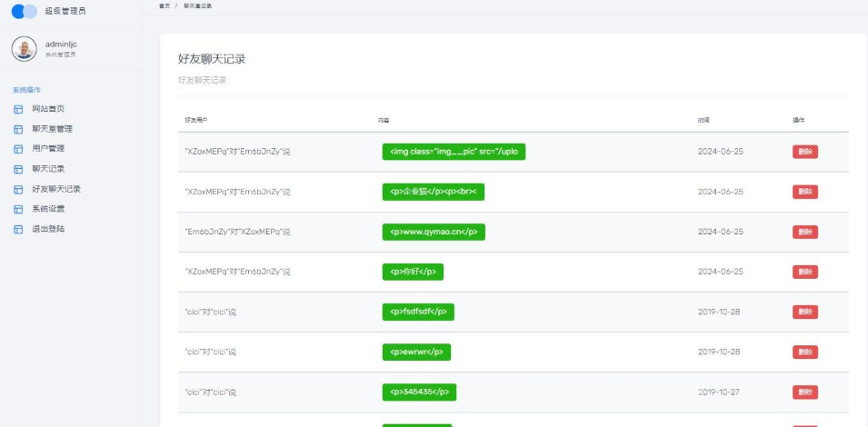
Task: Click the icon beside 聊天记录
Action: (x=18, y=169)
